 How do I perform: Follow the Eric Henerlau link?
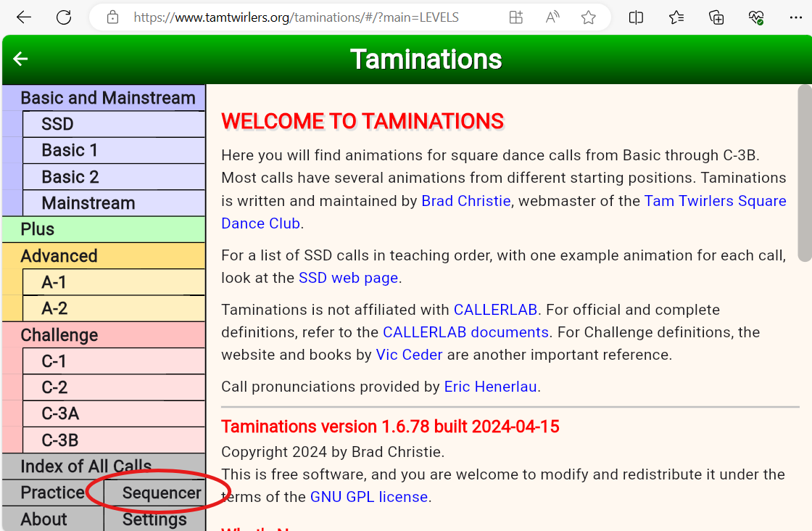coord(490,387)
